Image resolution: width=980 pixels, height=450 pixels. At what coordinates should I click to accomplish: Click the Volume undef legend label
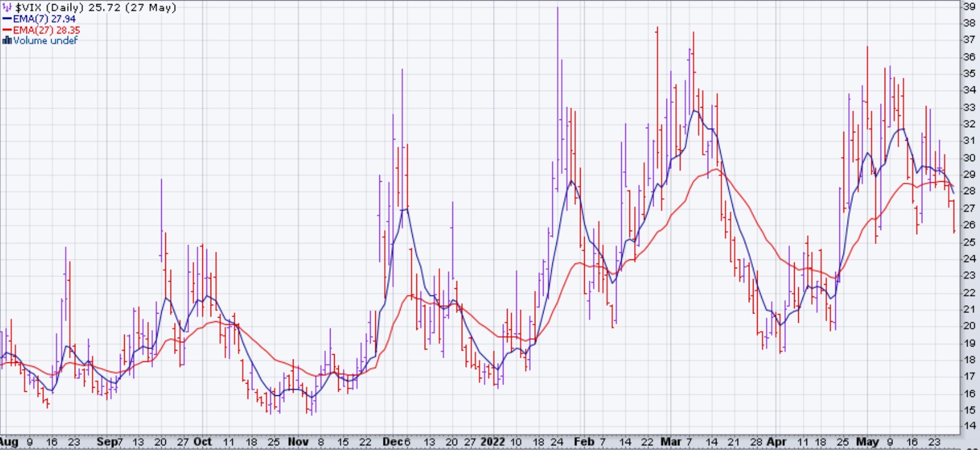pyautogui.click(x=45, y=41)
